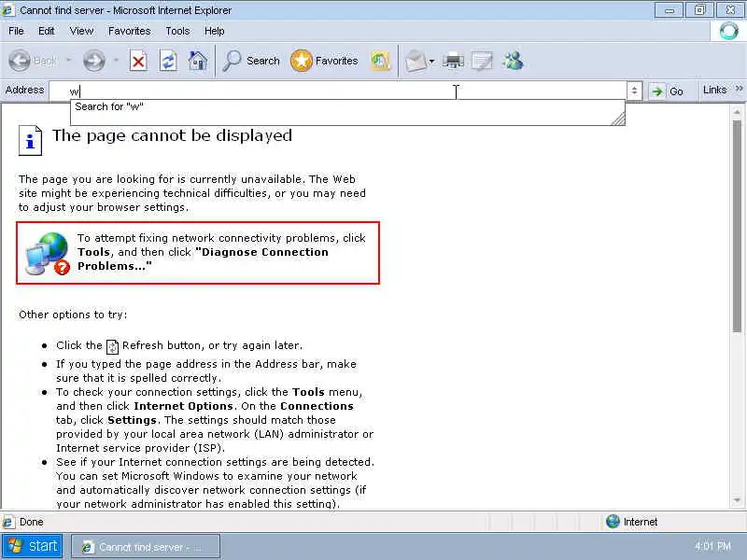
Task: Open the Favorites star button
Action: 324,61
